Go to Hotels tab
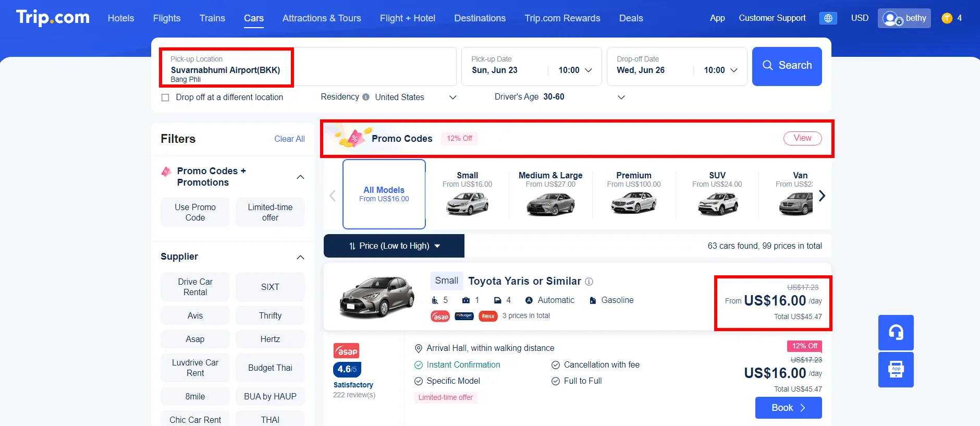Image resolution: width=980 pixels, height=426 pixels. tap(121, 18)
